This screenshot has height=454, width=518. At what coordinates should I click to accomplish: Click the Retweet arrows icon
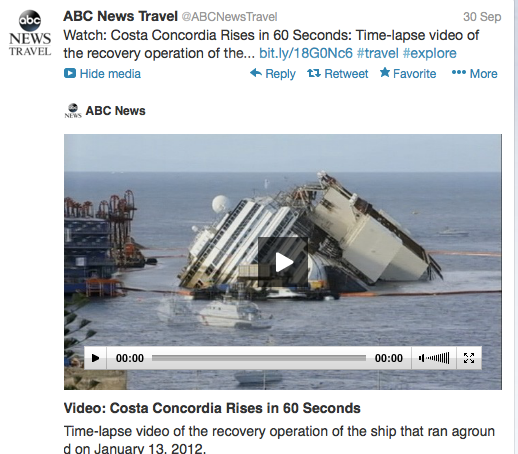[x=314, y=73]
